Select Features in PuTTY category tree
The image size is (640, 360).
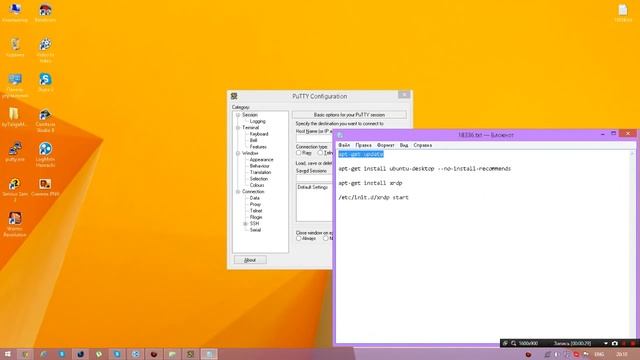click(x=258, y=147)
